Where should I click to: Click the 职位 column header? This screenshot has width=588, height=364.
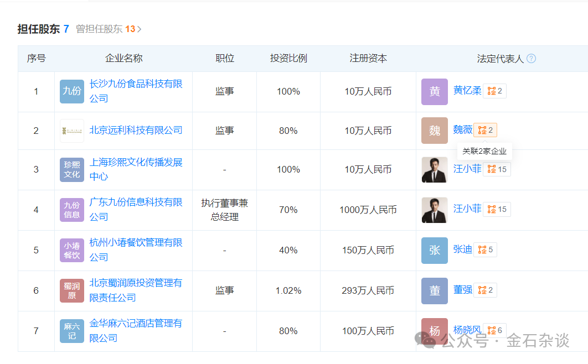[x=225, y=59]
